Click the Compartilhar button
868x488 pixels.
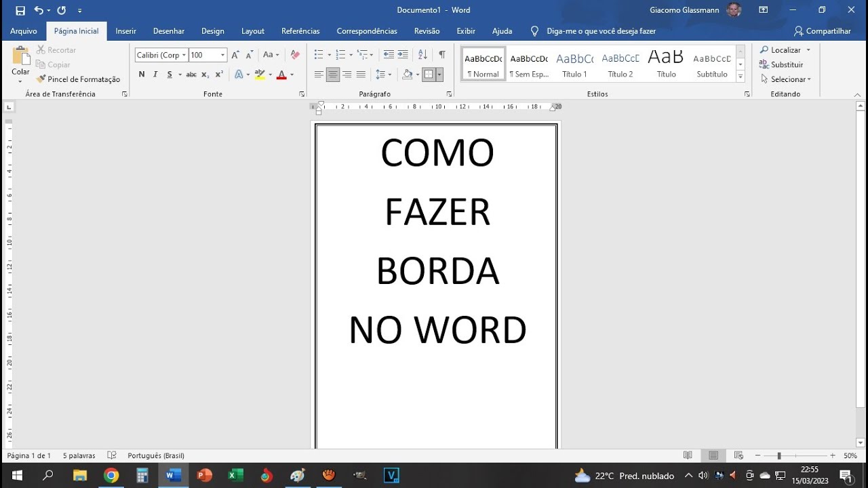(x=823, y=31)
